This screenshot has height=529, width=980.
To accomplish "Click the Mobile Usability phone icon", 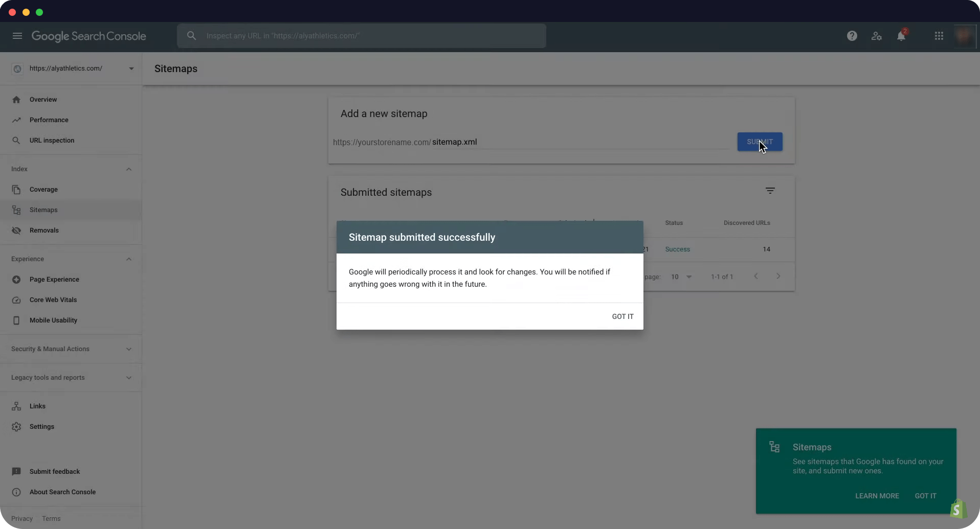I will tap(16, 320).
